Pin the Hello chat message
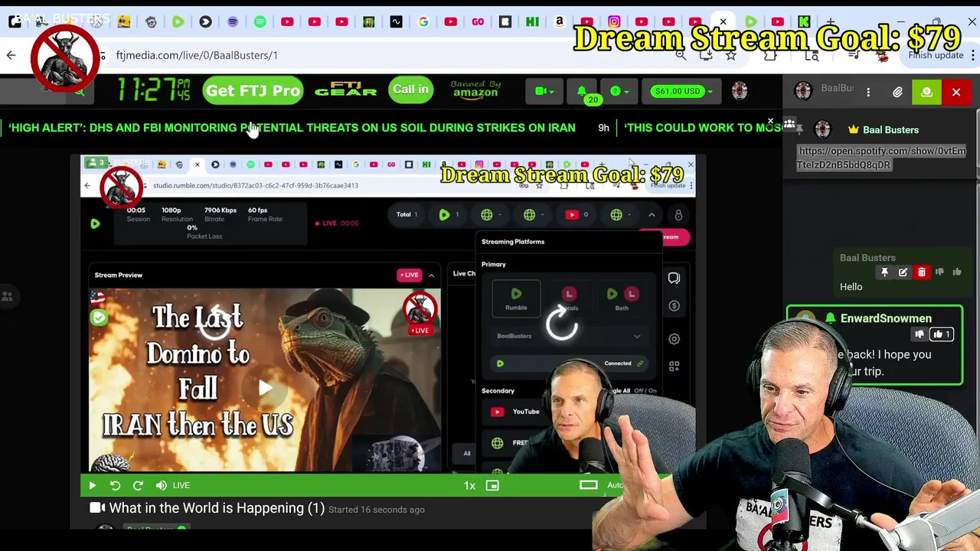980x551 pixels. click(884, 272)
